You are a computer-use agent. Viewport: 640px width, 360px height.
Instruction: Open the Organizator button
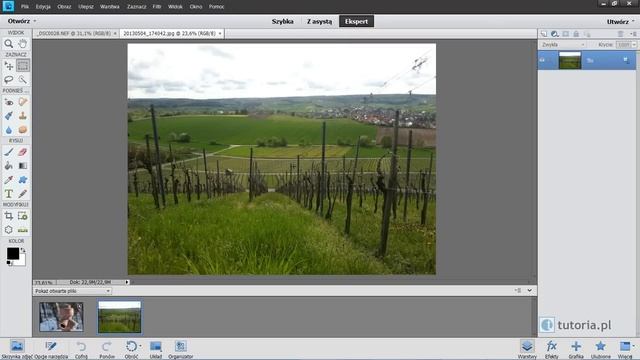[x=180, y=349]
